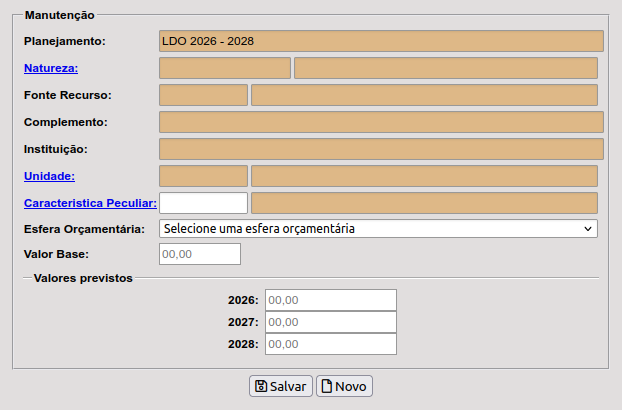
Task: Open the Unidade lookup link
Action: pos(49,176)
